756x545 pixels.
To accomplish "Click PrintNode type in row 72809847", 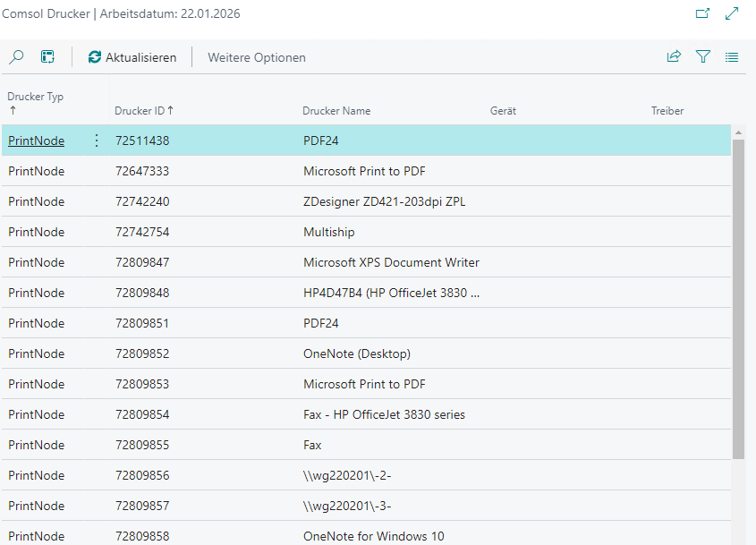I will tap(36, 262).
